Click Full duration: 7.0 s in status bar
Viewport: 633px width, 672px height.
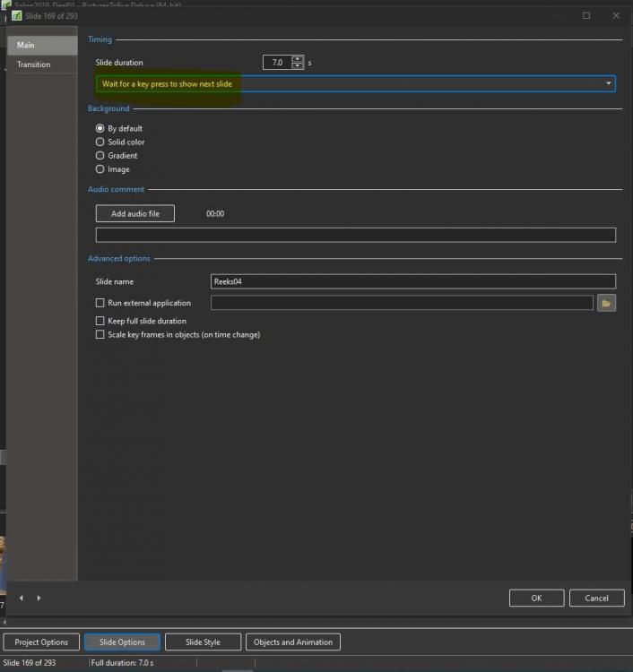coord(122,662)
